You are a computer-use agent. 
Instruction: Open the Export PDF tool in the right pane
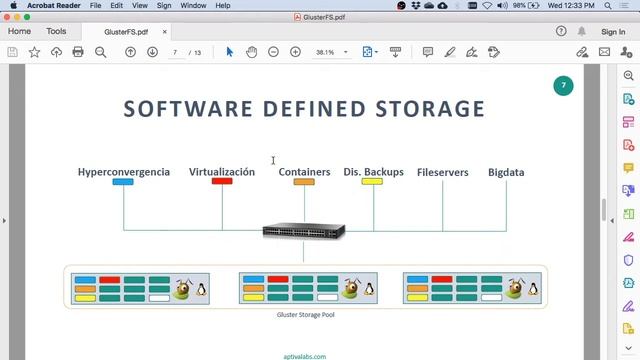click(x=629, y=99)
